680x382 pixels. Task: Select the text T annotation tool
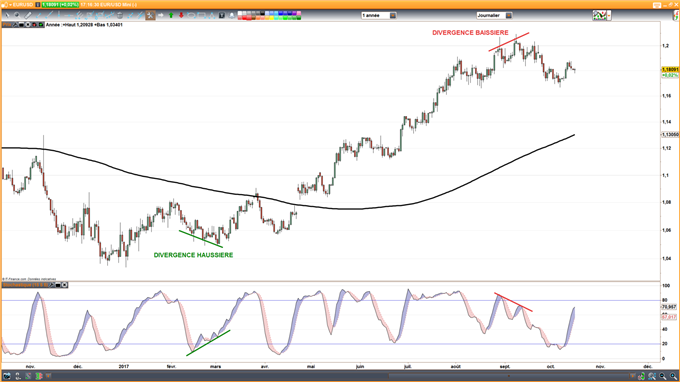click(x=222, y=15)
